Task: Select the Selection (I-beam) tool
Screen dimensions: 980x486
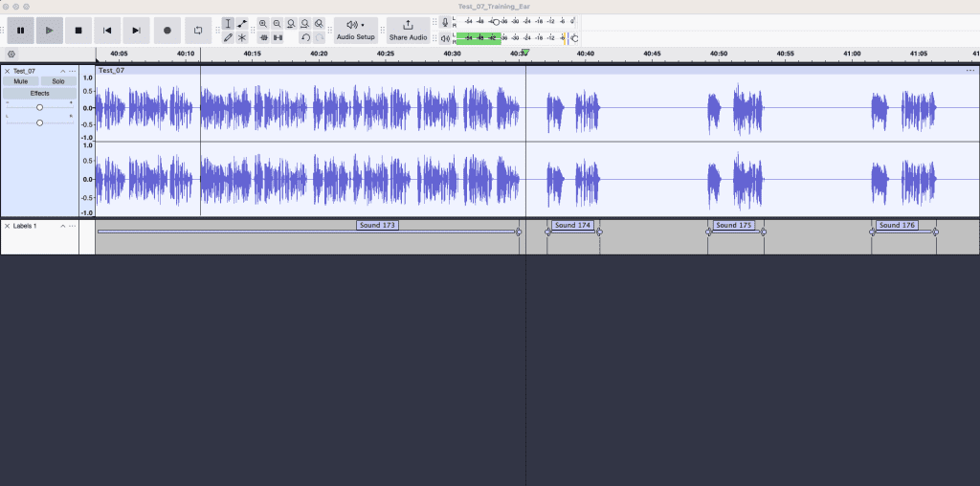Action: tap(228, 23)
